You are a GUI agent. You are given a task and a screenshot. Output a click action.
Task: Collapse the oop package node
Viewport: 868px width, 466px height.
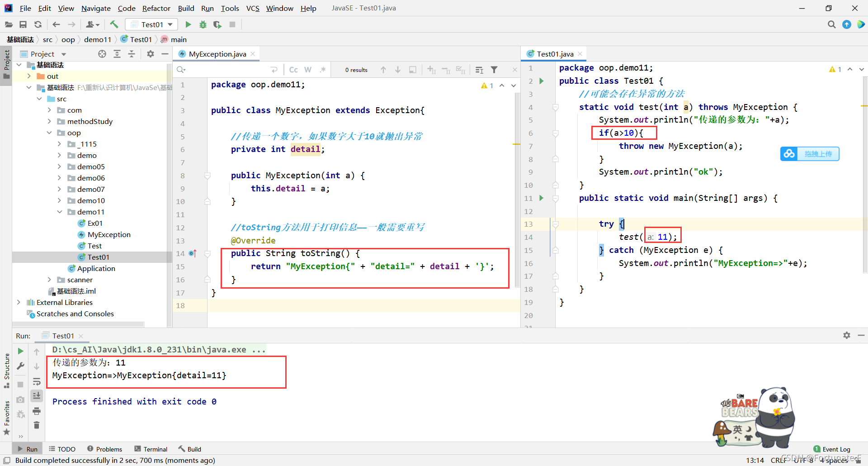tap(49, 133)
